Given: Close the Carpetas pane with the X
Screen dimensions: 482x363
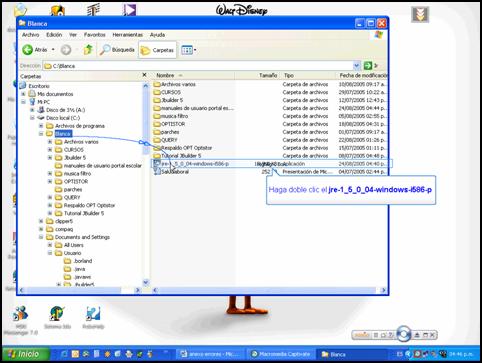Looking at the screenshot, I should (x=144, y=75).
